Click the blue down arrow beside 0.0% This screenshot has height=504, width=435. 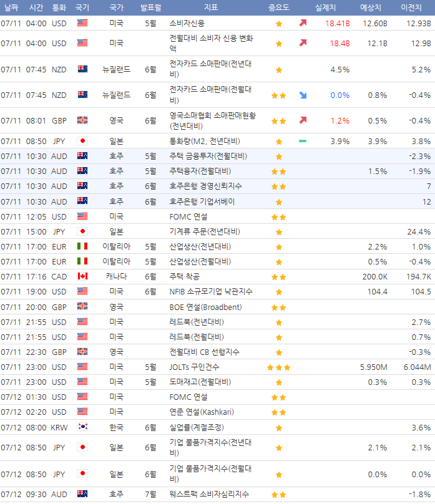[303, 95]
